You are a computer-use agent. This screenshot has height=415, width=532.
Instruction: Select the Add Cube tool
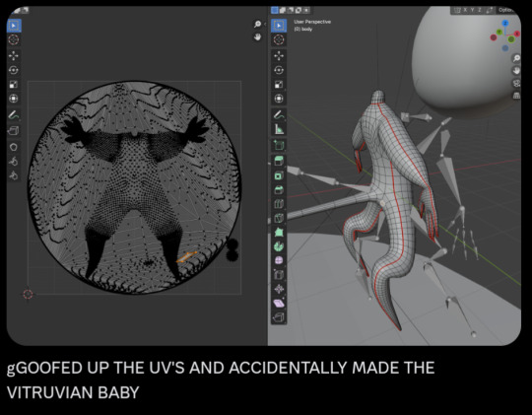279,145
